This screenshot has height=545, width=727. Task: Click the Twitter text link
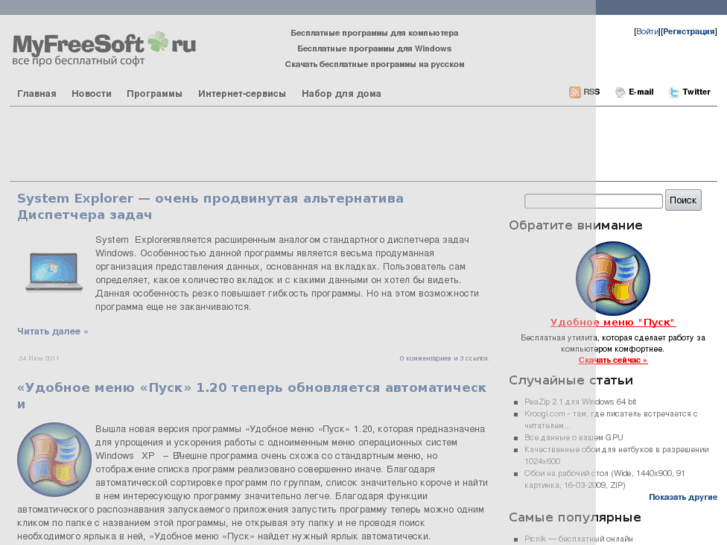coord(696,92)
